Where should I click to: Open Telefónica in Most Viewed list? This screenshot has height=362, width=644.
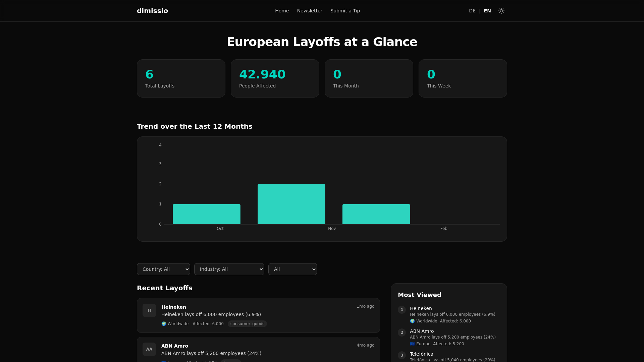422,354
